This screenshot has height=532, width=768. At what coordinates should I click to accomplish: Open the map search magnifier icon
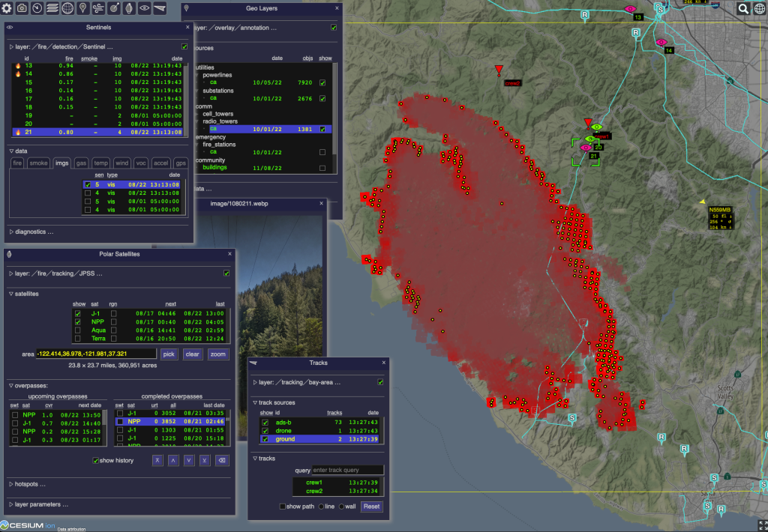[743, 8]
